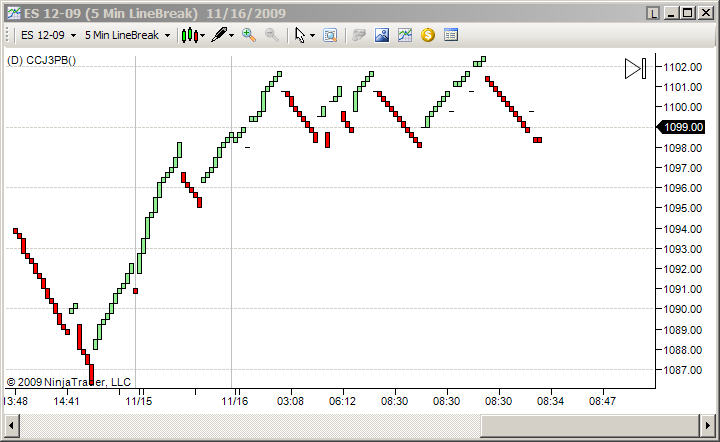720x442 pixels.
Task: Open the candlestick chart style icon
Action: tap(190, 35)
